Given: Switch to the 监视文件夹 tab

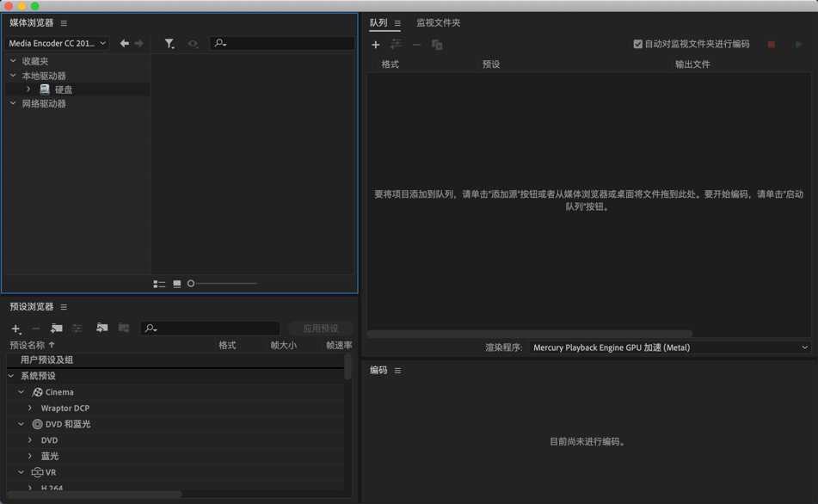Looking at the screenshot, I should tap(438, 23).
